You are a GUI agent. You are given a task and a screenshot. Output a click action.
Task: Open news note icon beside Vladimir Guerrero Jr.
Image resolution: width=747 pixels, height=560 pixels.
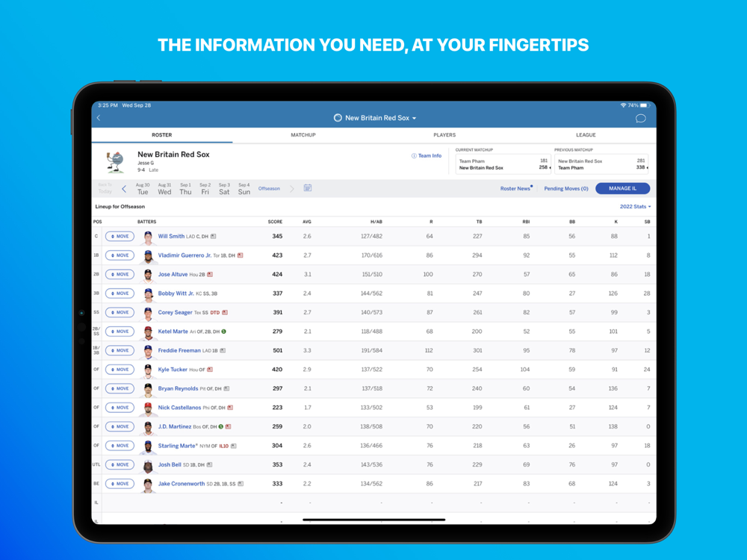[240, 255]
